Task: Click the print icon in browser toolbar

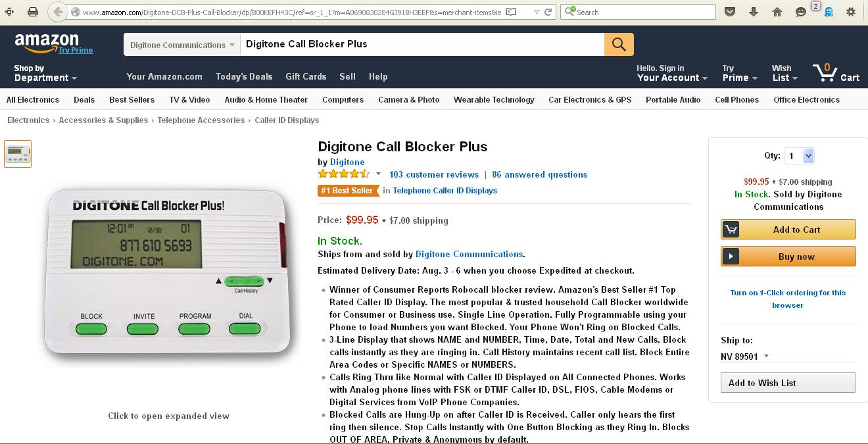Action: pyautogui.click(x=33, y=12)
